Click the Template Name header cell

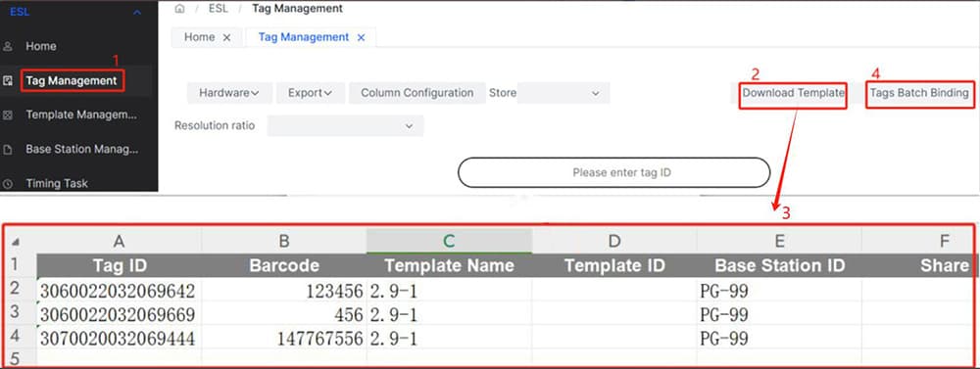click(450, 266)
